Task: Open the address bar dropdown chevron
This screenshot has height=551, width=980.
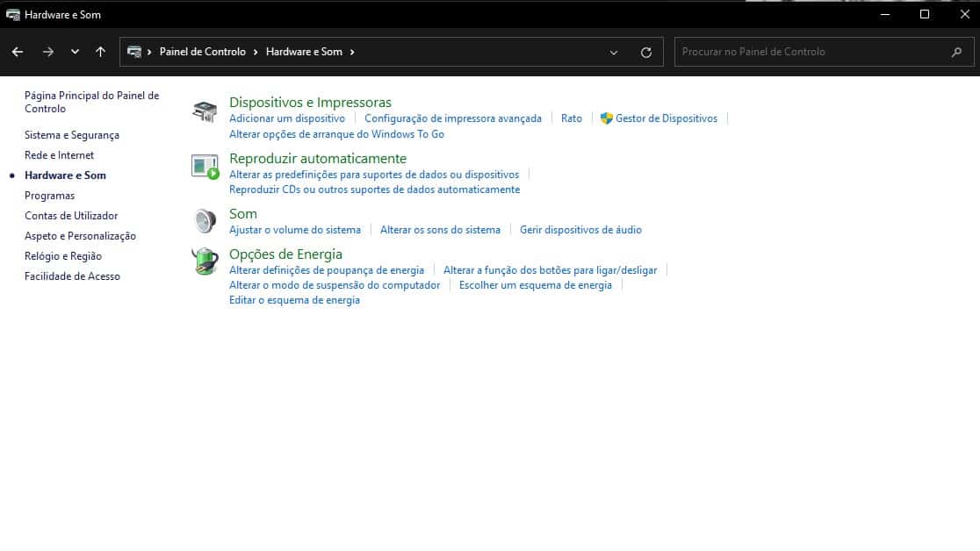Action: click(x=613, y=51)
